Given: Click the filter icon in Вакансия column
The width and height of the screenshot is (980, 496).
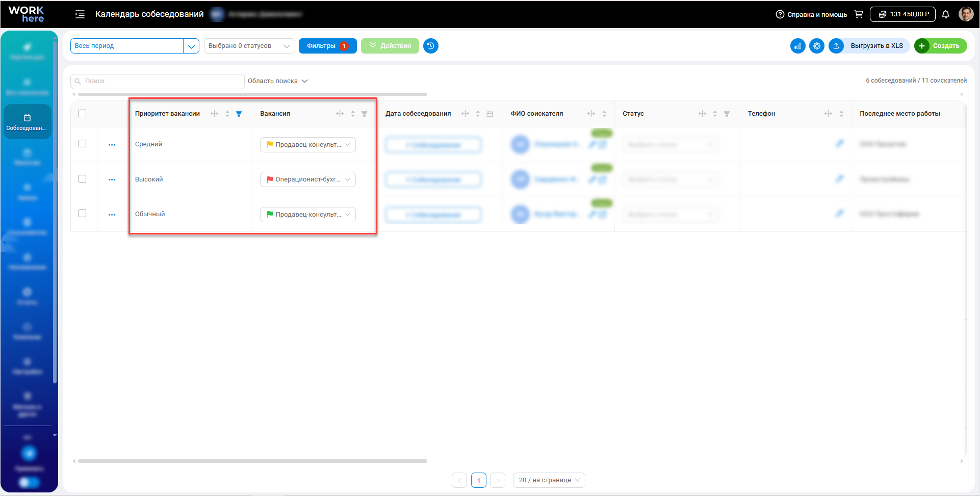Looking at the screenshot, I should (x=365, y=114).
